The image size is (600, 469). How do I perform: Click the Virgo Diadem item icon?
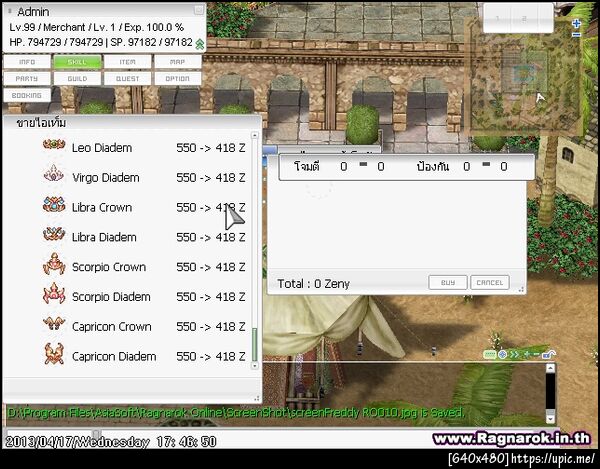point(54,173)
